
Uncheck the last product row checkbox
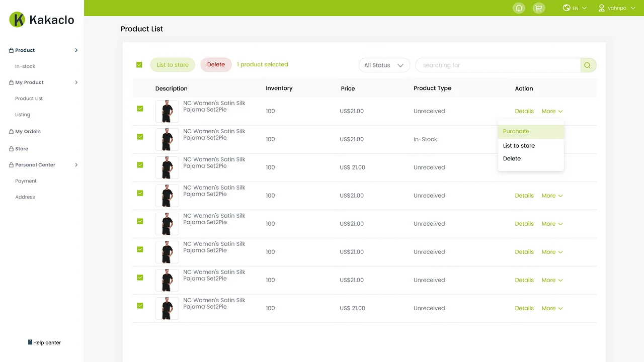(139, 306)
